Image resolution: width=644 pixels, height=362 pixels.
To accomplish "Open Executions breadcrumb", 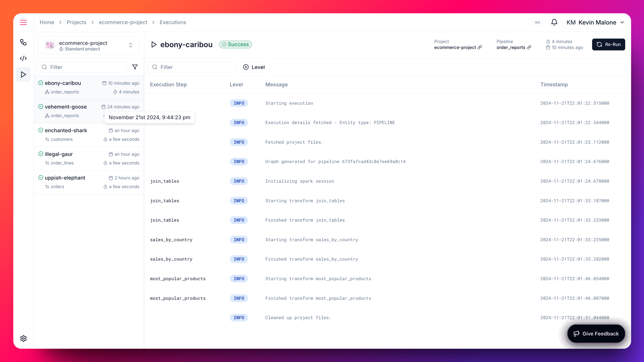I will tap(173, 22).
